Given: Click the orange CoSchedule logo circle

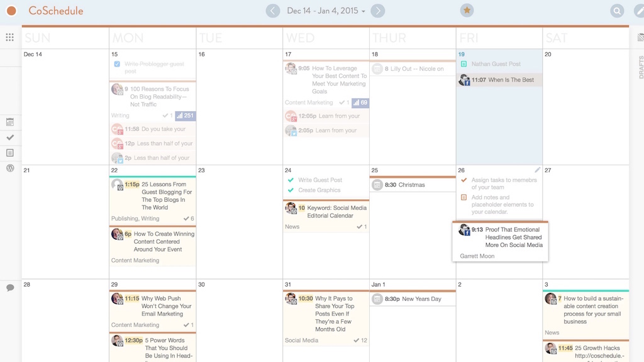Looking at the screenshot, I should pyautogui.click(x=11, y=11).
